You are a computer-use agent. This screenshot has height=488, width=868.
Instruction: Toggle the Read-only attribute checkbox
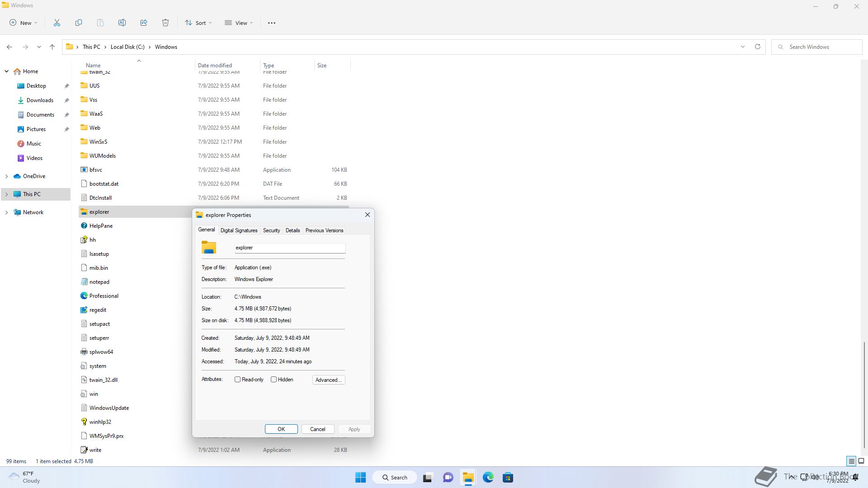pos(237,380)
